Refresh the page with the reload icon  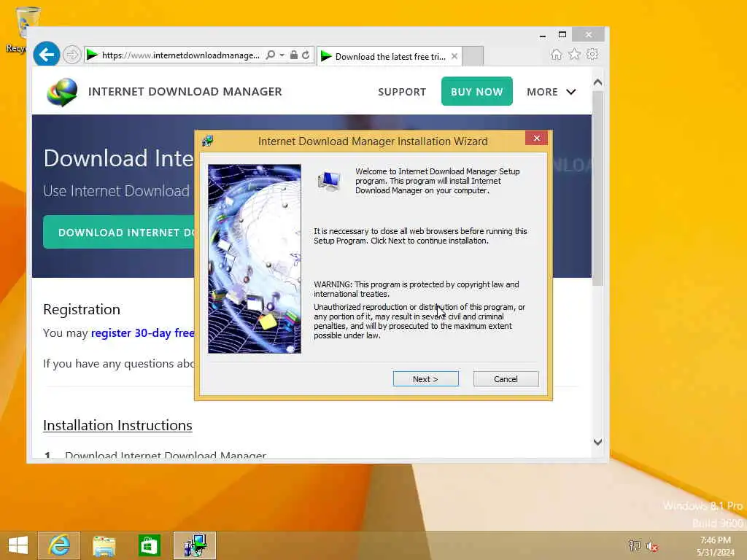pos(306,55)
